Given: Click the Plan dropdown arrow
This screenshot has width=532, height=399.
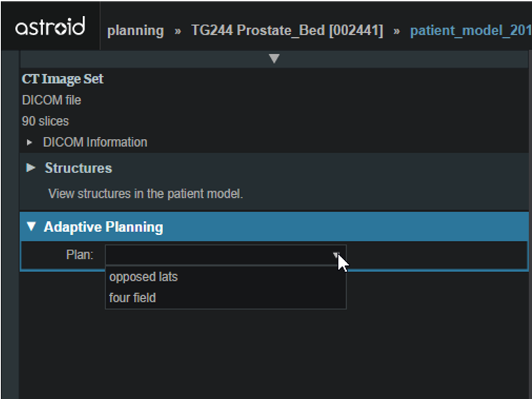Looking at the screenshot, I should point(337,255).
